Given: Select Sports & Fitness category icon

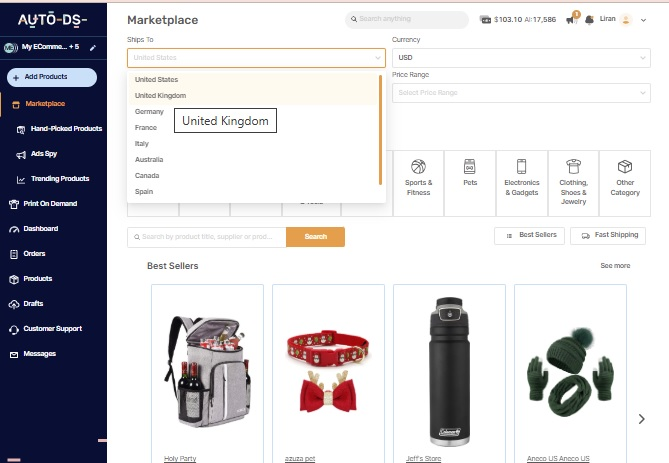Looking at the screenshot, I should (418, 166).
